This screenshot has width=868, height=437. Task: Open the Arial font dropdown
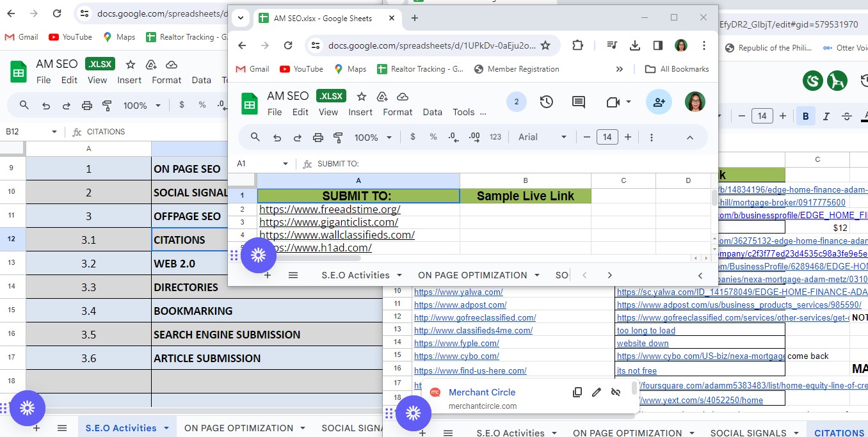tap(543, 137)
